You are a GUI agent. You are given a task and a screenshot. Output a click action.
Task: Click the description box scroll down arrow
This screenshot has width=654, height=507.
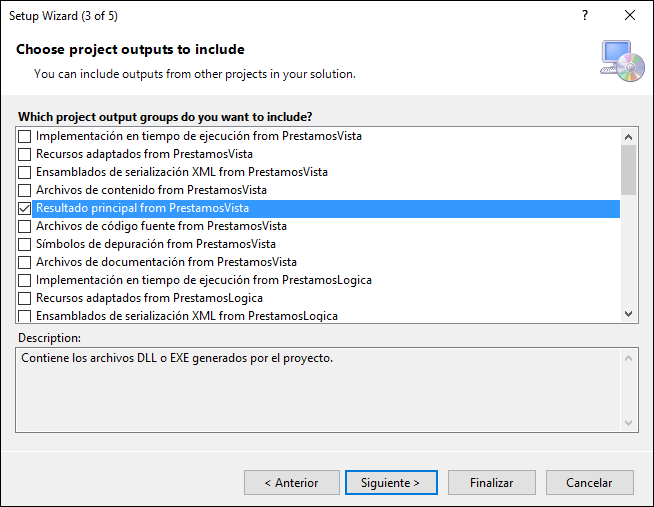[629, 423]
